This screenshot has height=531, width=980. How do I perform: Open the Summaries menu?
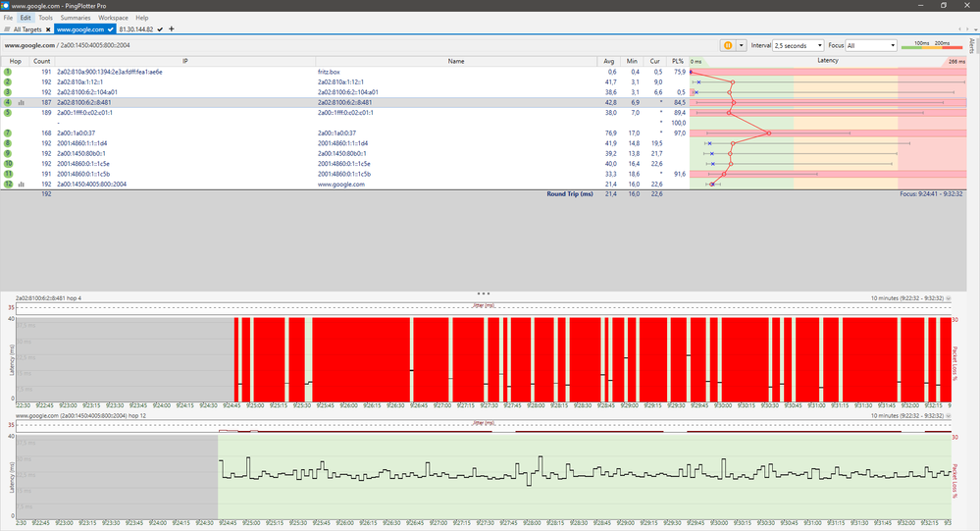(75, 18)
